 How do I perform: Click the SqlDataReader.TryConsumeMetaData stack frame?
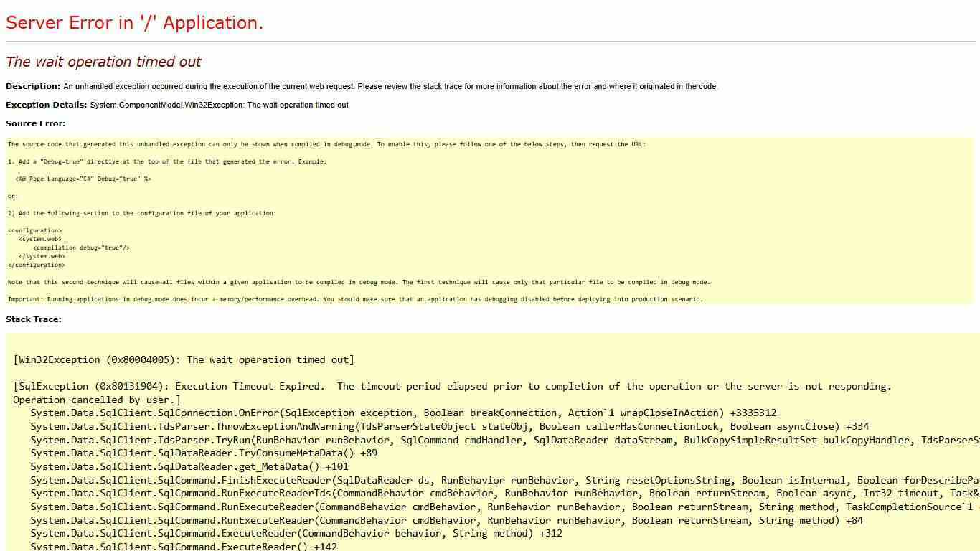click(x=204, y=453)
